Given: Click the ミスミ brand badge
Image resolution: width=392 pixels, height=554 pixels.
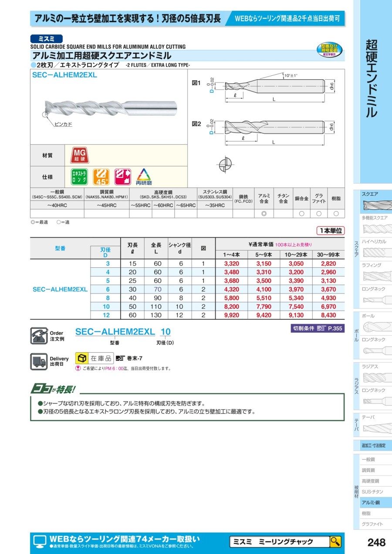Looking at the screenshot, I should pyautogui.click(x=47, y=39).
